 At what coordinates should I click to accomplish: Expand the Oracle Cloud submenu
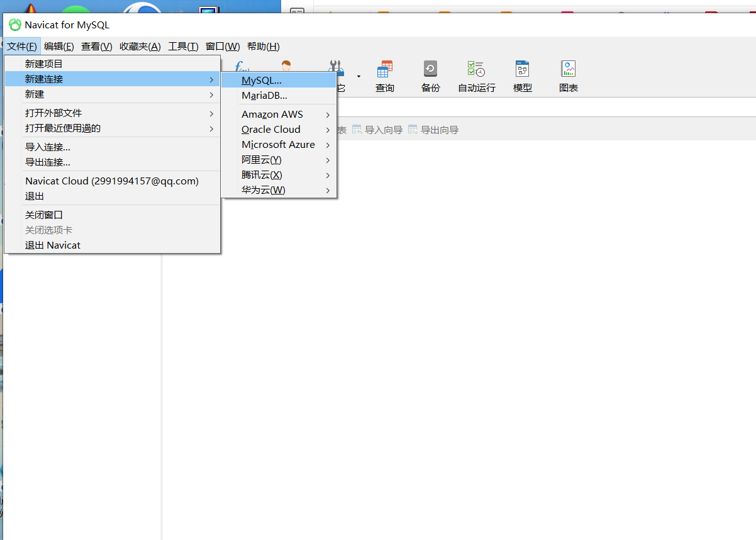click(279, 130)
